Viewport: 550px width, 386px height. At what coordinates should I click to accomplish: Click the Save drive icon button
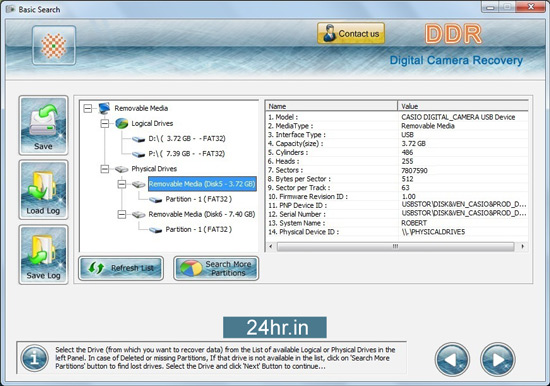tap(43, 125)
